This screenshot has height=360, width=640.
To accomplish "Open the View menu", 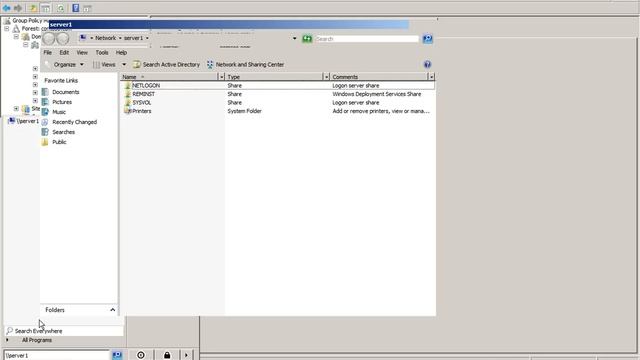I will [82, 53].
